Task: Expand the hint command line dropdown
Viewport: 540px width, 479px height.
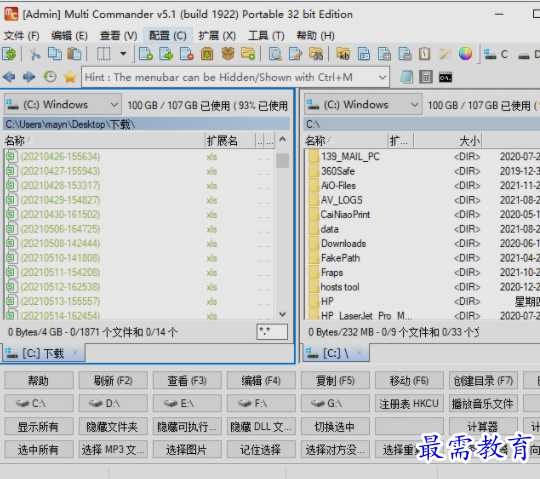Action: point(382,77)
